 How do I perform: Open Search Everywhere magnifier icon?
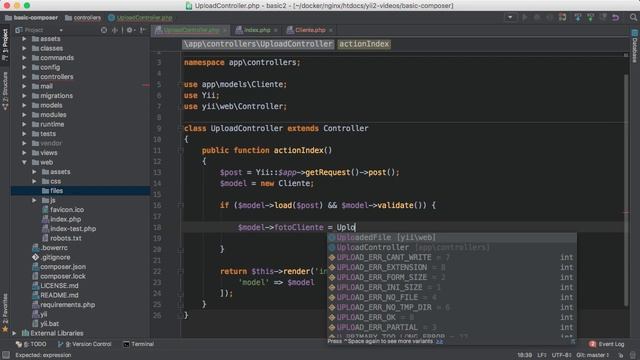pos(633,18)
